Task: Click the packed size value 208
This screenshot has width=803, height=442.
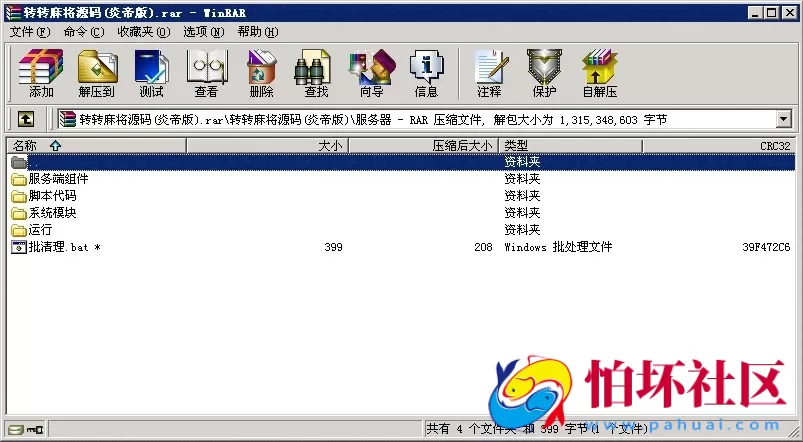Action: click(x=483, y=247)
